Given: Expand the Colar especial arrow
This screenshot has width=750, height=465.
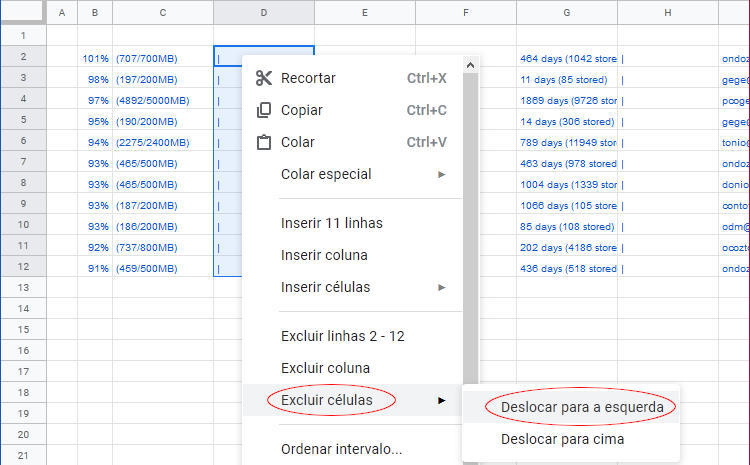Looking at the screenshot, I should point(441,174).
